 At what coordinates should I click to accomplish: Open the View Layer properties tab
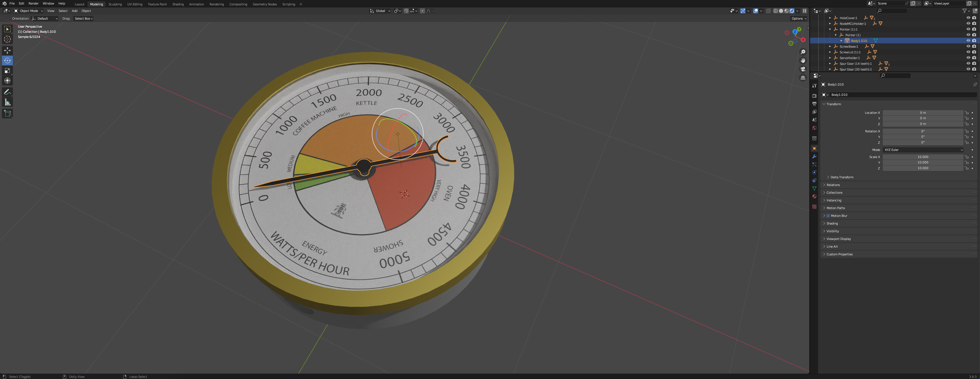point(814,112)
